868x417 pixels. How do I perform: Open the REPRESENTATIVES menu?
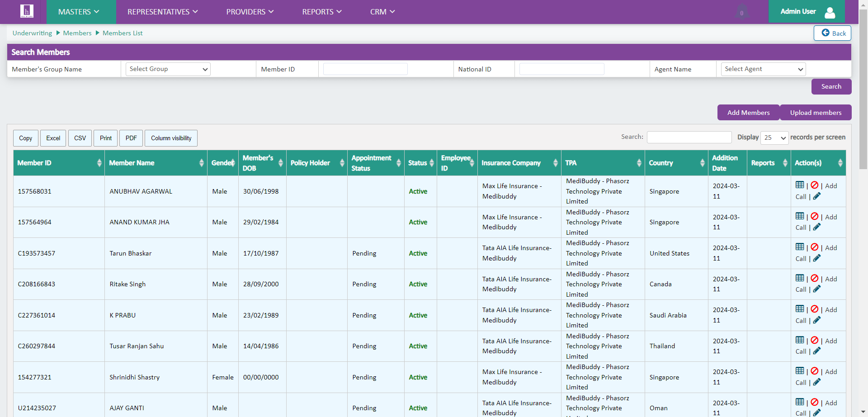pos(162,12)
